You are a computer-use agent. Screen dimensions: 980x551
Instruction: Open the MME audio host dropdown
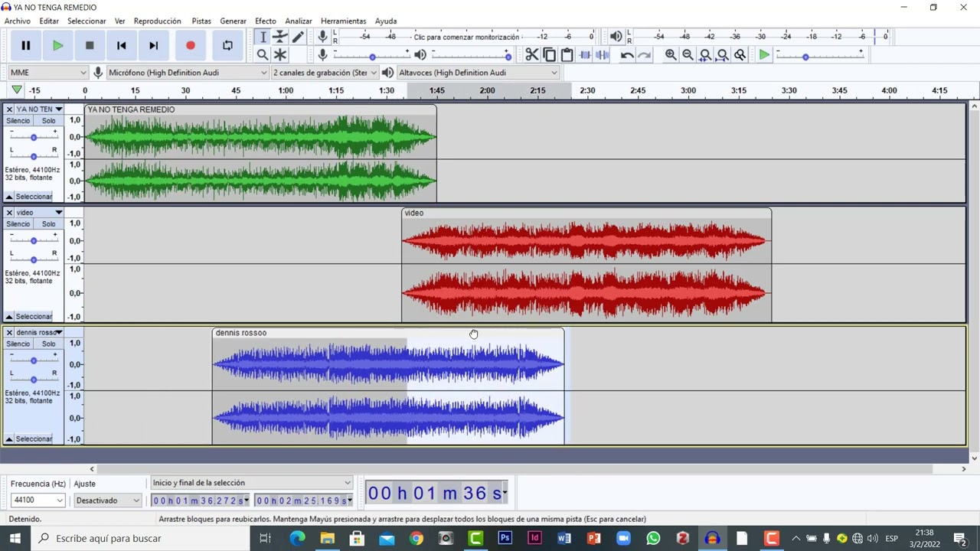pyautogui.click(x=48, y=73)
